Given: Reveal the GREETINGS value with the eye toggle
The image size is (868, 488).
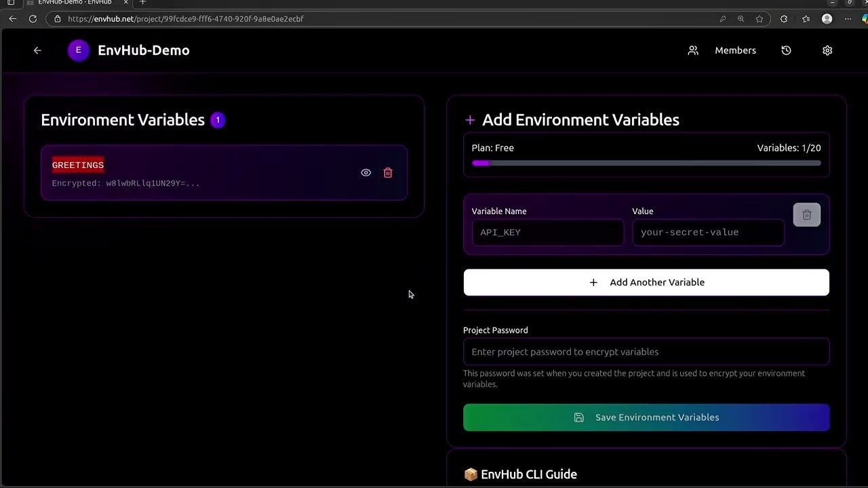Looking at the screenshot, I should (x=366, y=172).
